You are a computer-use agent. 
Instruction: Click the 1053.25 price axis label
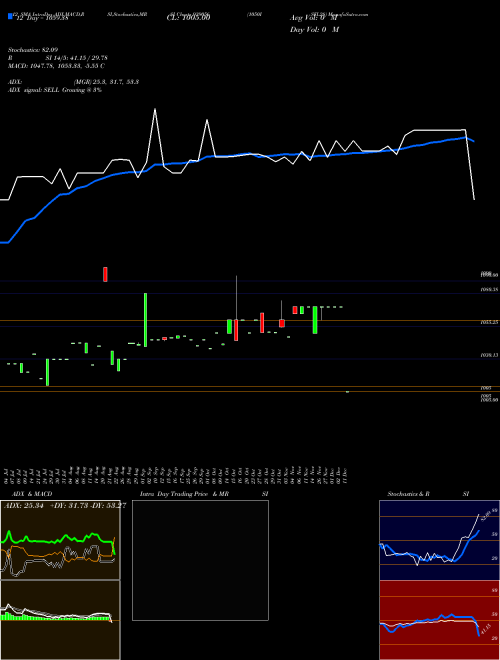tap(489, 322)
